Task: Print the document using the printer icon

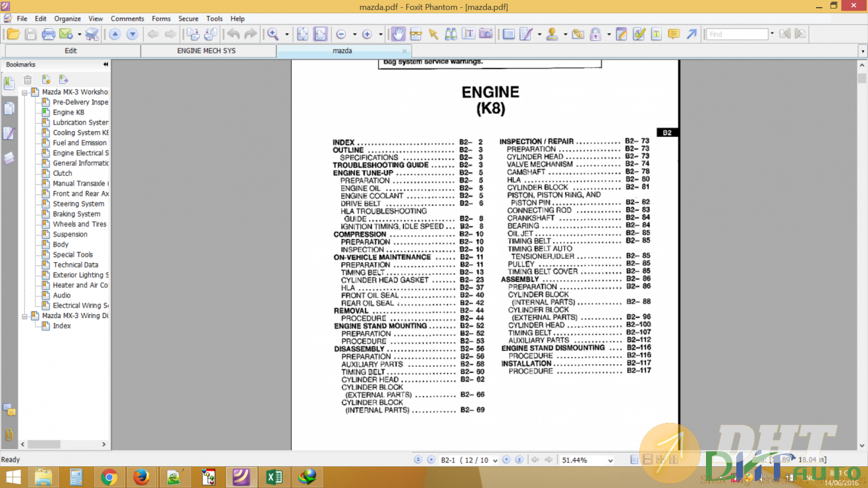Action: 48,34
